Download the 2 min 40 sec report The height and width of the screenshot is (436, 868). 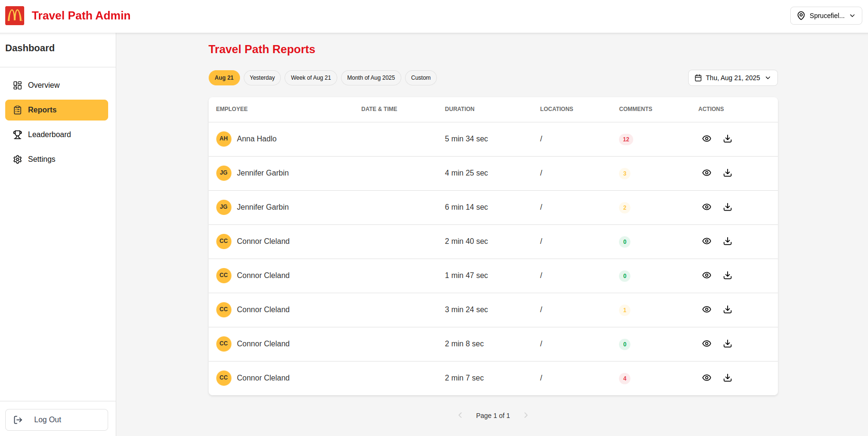coord(727,241)
